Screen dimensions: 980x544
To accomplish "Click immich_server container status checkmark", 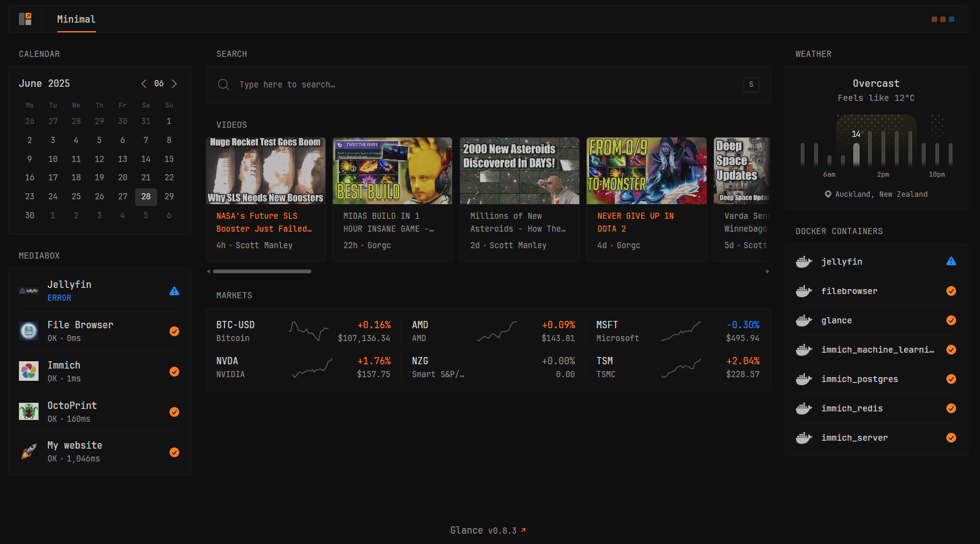I will 951,438.
